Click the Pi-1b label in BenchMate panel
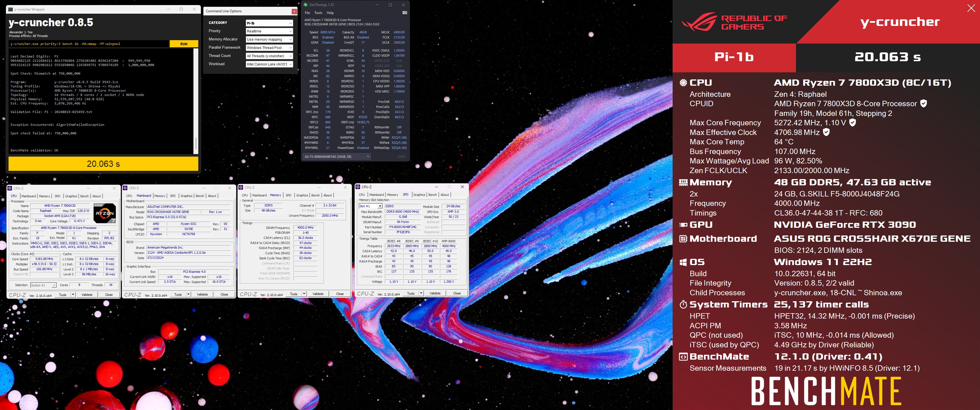This screenshot has width=980, height=410. 734,57
